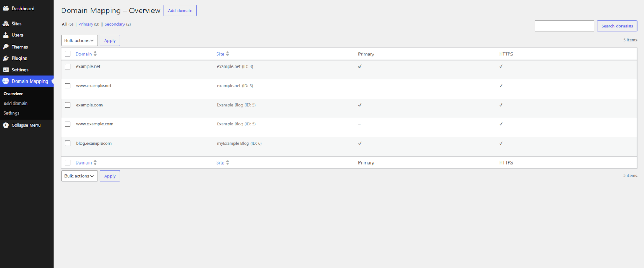Click ID: 5 link in example.com row

[250, 105]
